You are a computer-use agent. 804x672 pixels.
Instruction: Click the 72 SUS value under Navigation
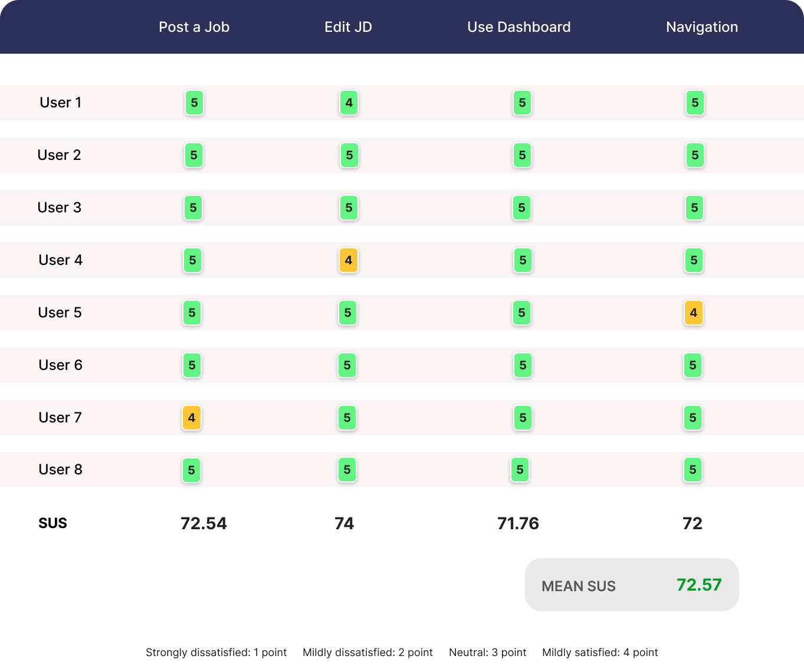[x=692, y=523]
